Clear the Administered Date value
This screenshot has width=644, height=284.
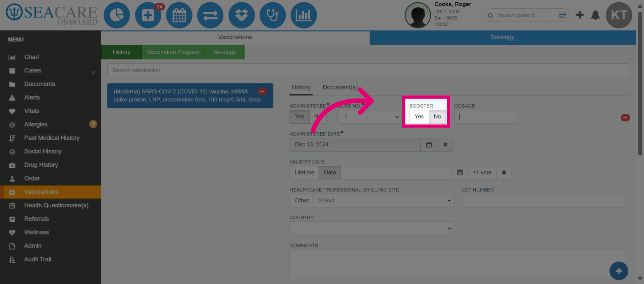point(445,145)
